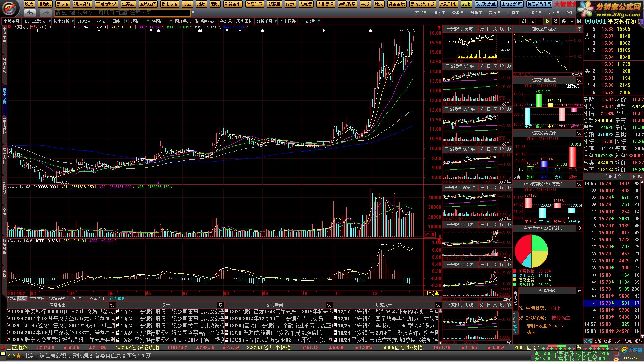This screenshot has width=644, height=362.
Task: Click the yellow triangle beside 日线 label
Action: click(x=437, y=293)
